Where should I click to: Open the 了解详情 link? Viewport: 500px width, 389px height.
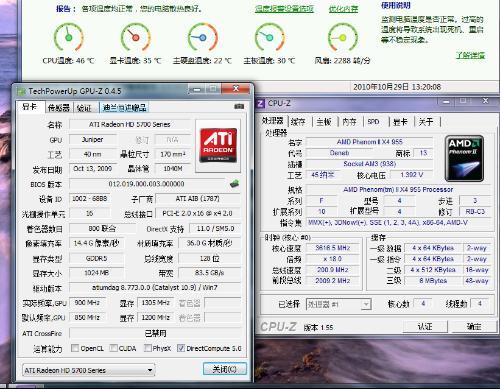click(x=470, y=55)
